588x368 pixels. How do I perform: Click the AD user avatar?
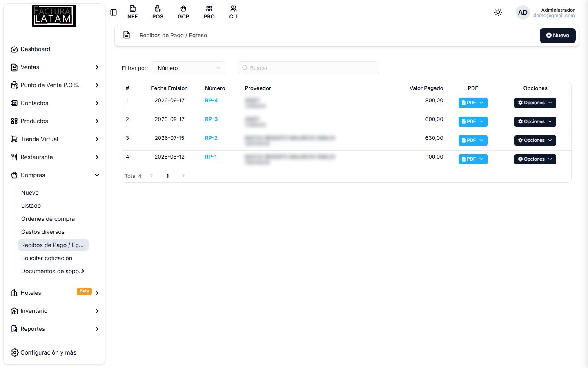523,12
